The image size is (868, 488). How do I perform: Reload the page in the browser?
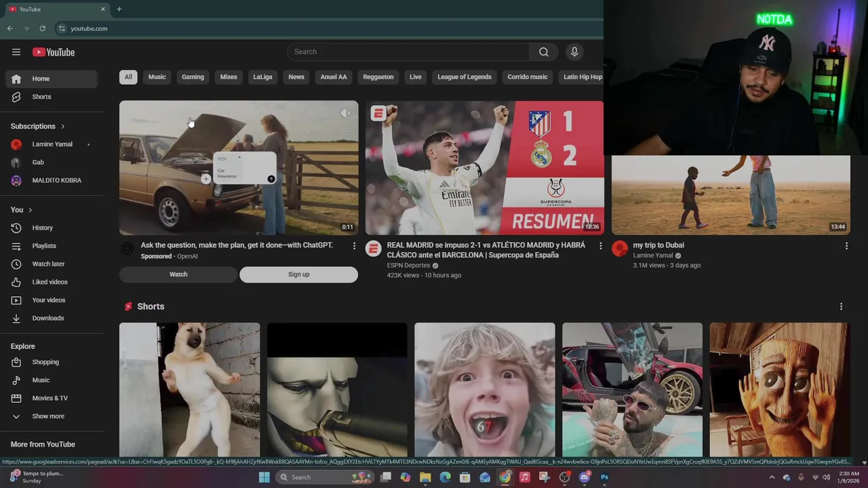coord(42,28)
